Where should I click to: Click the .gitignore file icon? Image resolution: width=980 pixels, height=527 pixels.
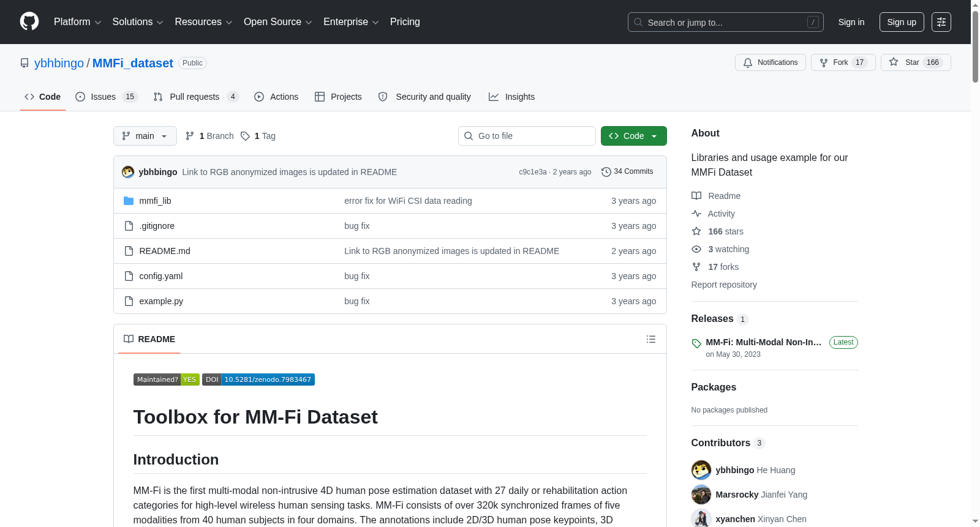[x=129, y=226]
